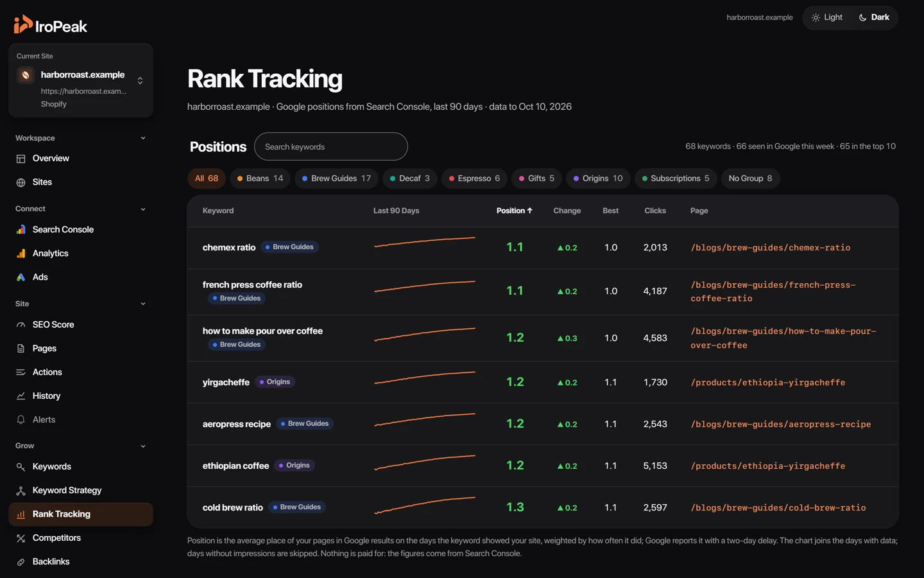Open the Analytics bar-chart icon

coord(21,253)
